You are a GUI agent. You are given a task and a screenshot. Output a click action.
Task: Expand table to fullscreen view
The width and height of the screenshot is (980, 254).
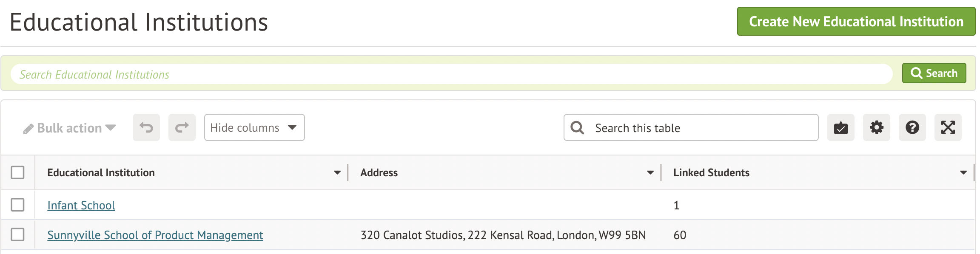(948, 127)
